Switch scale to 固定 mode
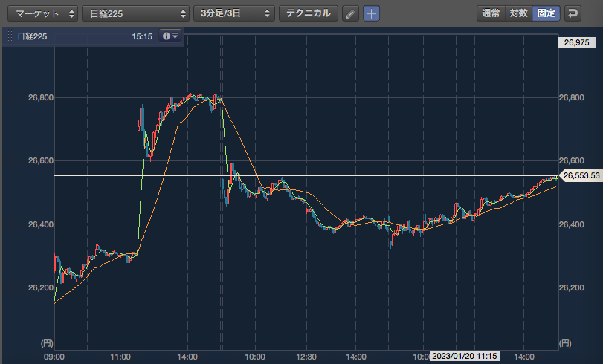 [x=546, y=13]
